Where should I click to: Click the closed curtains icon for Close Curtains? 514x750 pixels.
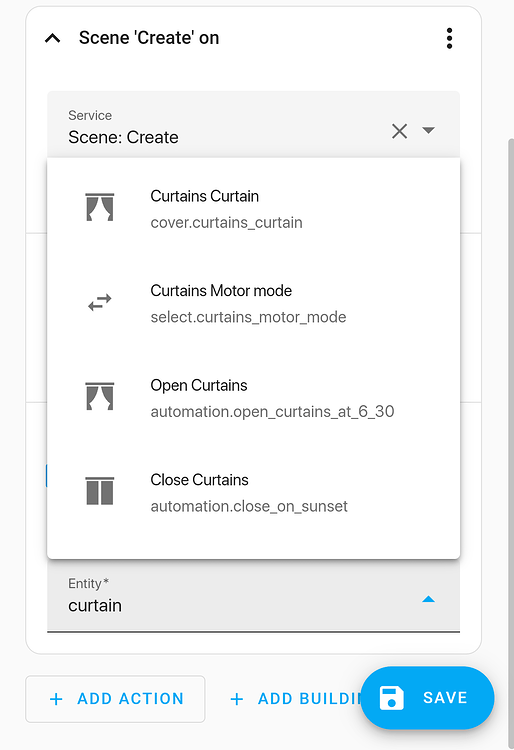coord(99,491)
